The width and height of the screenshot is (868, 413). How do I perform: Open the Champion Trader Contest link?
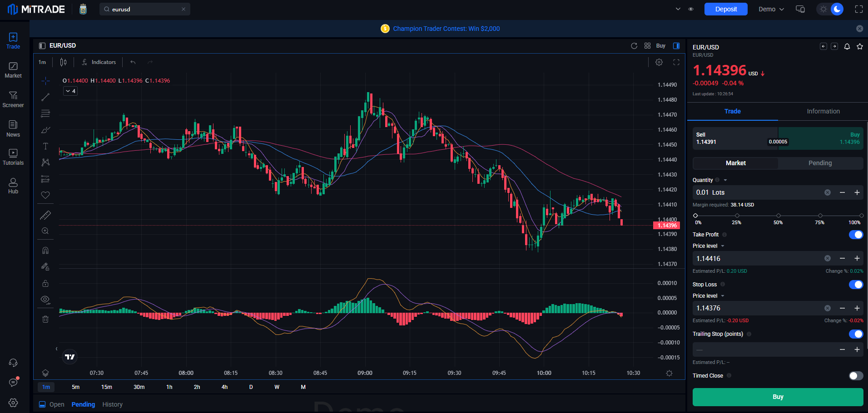446,29
